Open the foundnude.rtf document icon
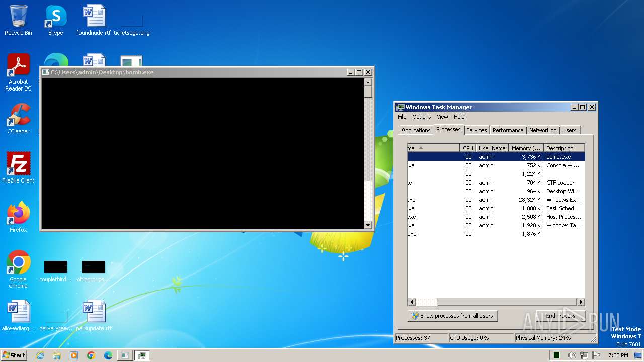 point(94,20)
